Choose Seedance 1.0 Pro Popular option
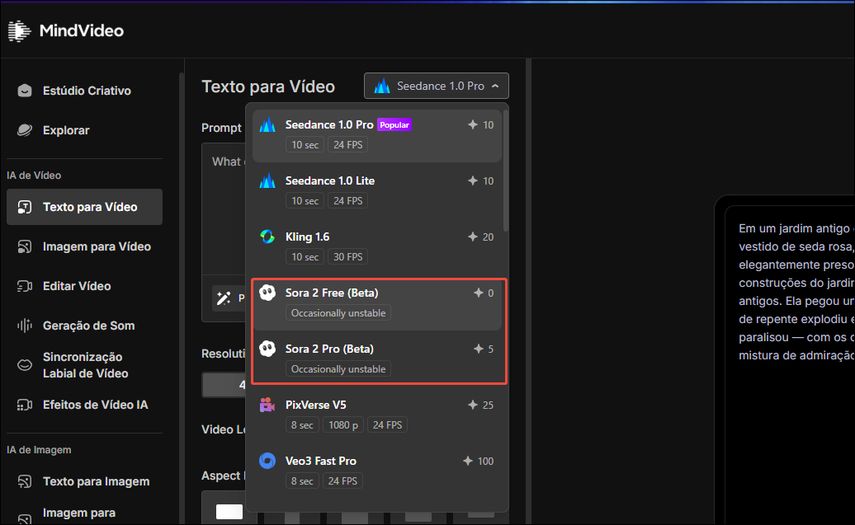The width and height of the screenshot is (855, 525). coord(376,135)
